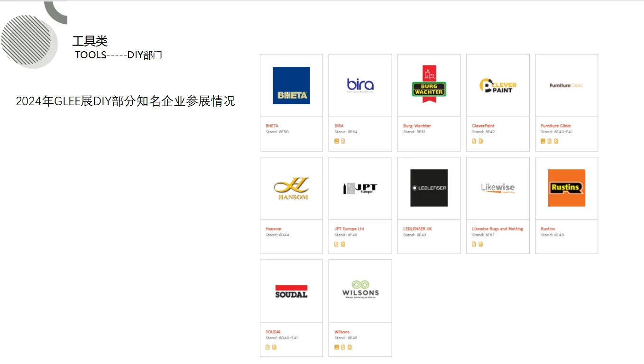The height and width of the screenshot is (364, 644).
Task: Open the PDF file icon under Furniture Clinic
Action: (550, 141)
